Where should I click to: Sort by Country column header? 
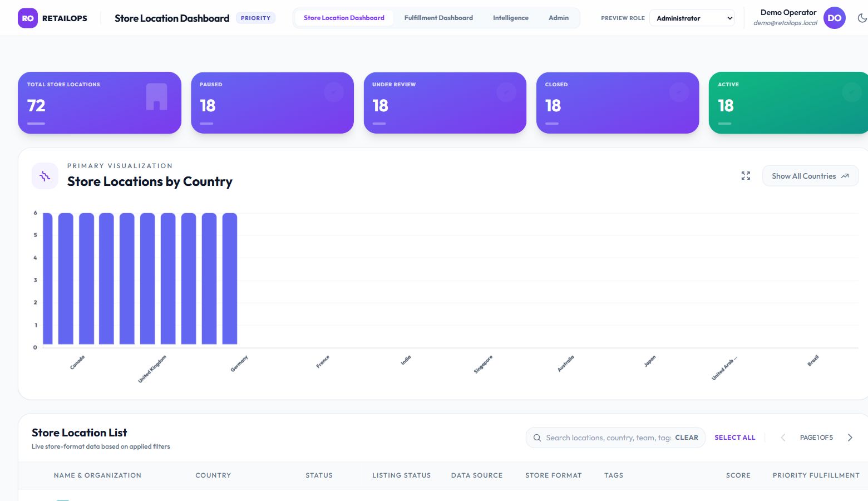(213, 475)
